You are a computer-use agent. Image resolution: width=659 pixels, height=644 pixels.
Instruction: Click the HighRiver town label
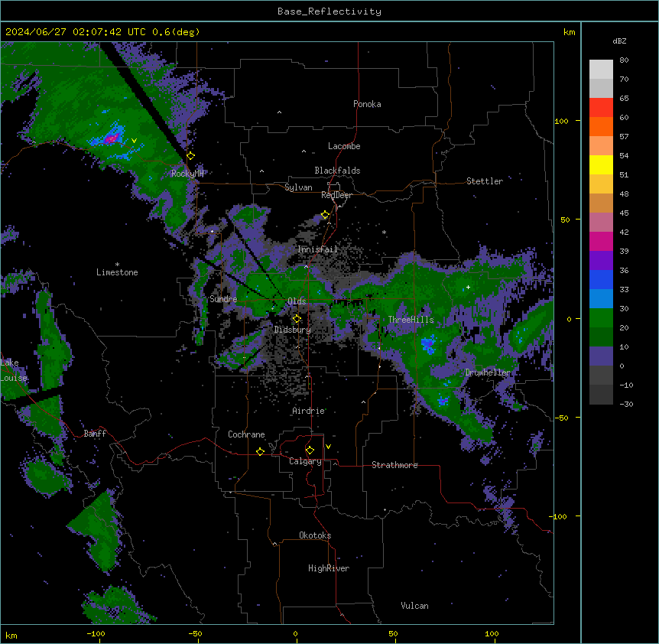pos(329,568)
